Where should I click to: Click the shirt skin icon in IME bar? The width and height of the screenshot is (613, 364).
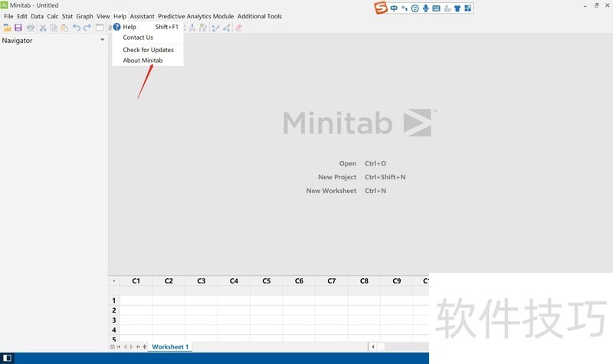(457, 8)
